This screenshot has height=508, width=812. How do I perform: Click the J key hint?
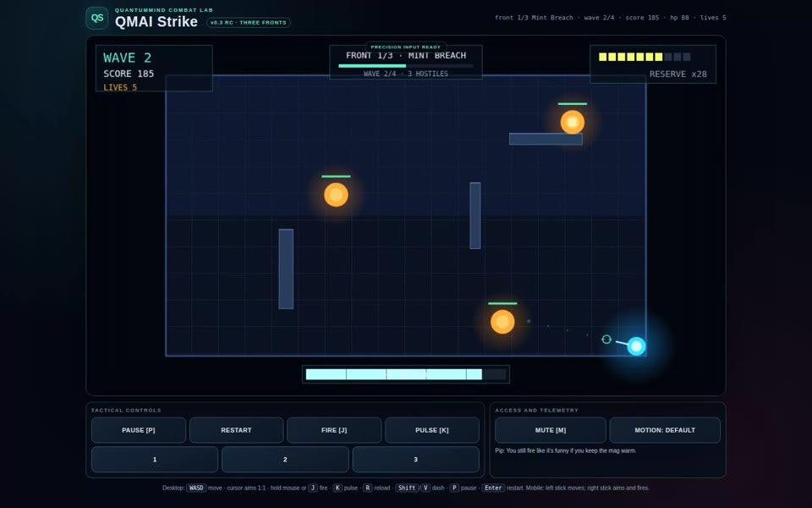click(x=313, y=488)
